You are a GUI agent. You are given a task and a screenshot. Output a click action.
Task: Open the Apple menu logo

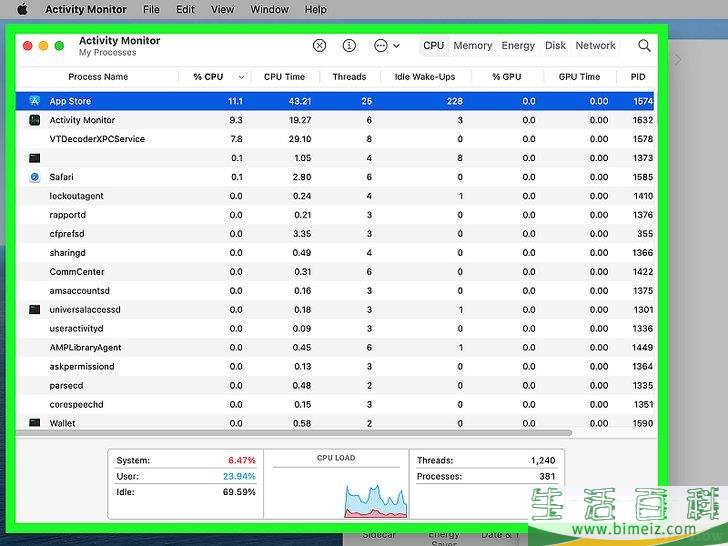(22, 9)
